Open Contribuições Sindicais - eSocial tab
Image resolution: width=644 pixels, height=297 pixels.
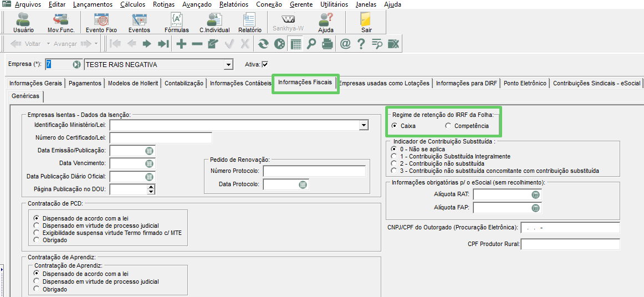point(596,83)
